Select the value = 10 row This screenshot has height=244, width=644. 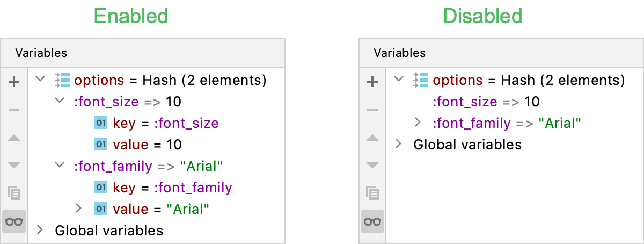coord(147,145)
